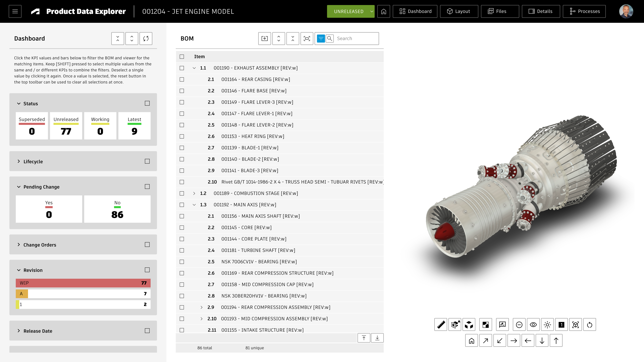
Task: Click the dashboard reset refresh icon
Action: pyautogui.click(x=146, y=39)
